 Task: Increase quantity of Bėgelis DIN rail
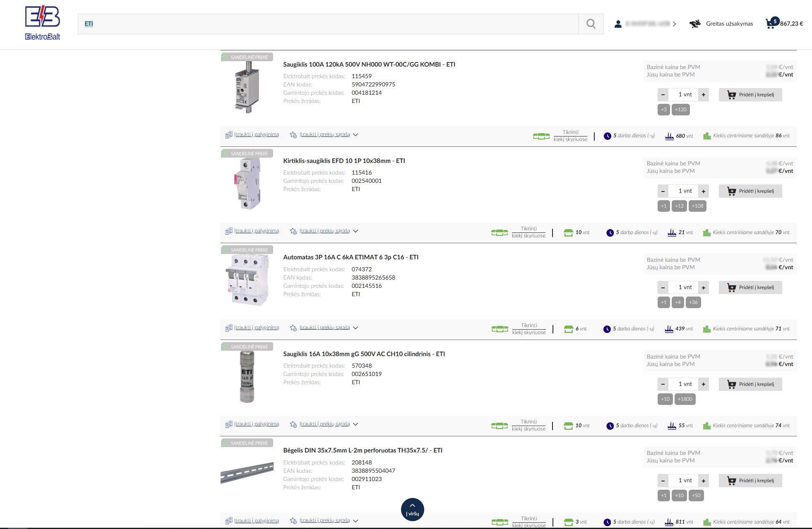click(x=704, y=481)
